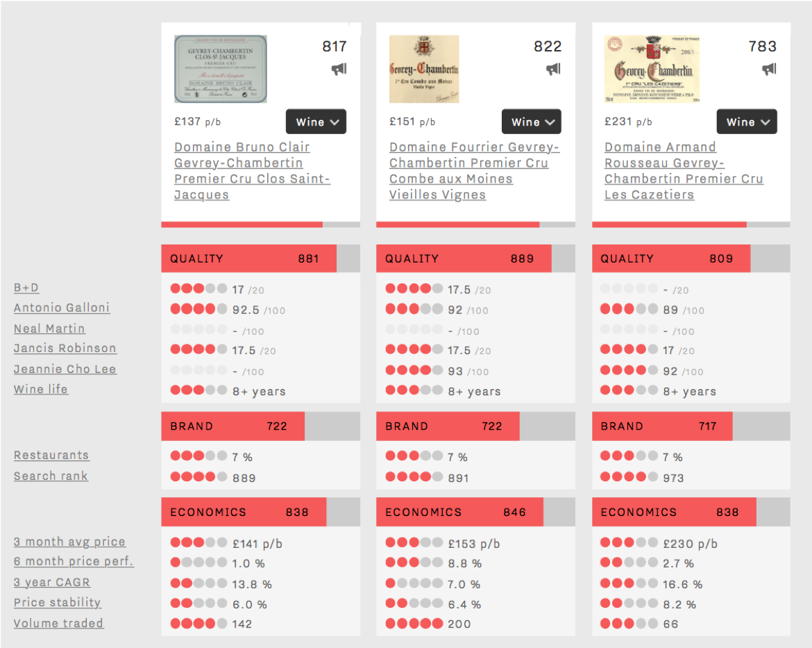
Task: Click the Domaine Fourrier wine label thumbnail
Action: [x=424, y=69]
